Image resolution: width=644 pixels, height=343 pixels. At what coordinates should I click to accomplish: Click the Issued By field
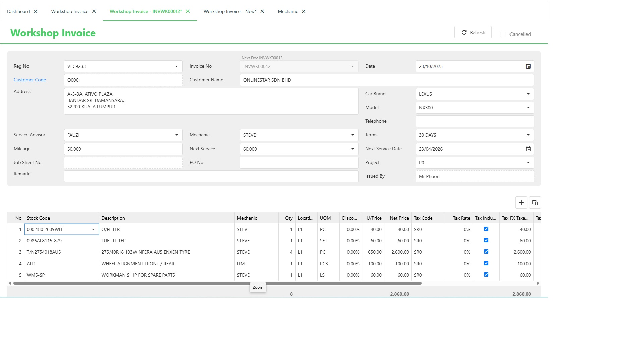[475, 176]
